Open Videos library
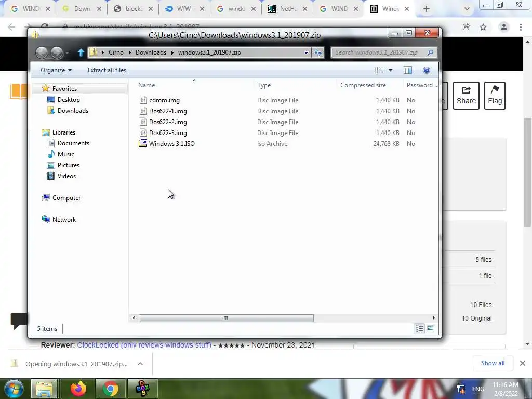532x399 pixels. click(x=66, y=176)
